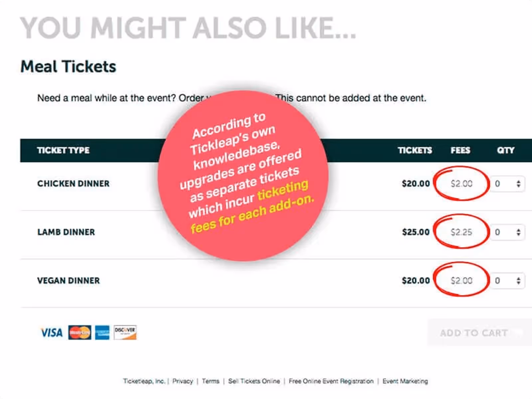This screenshot has height=399, width=532.
Task: Click the Visa payment icon
Action: tap(52, 332)
